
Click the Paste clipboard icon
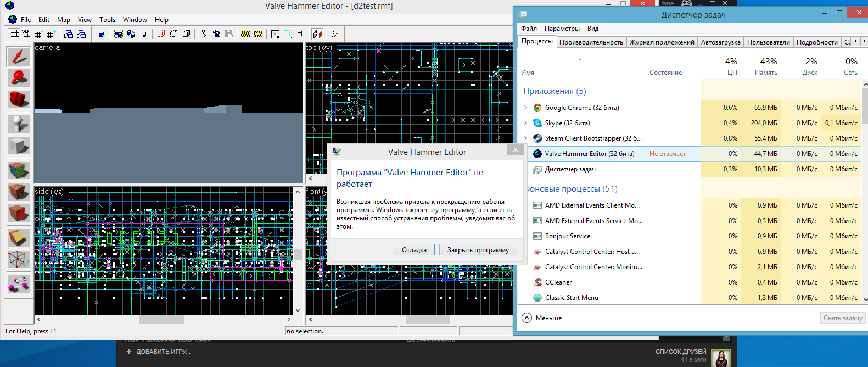228,34
